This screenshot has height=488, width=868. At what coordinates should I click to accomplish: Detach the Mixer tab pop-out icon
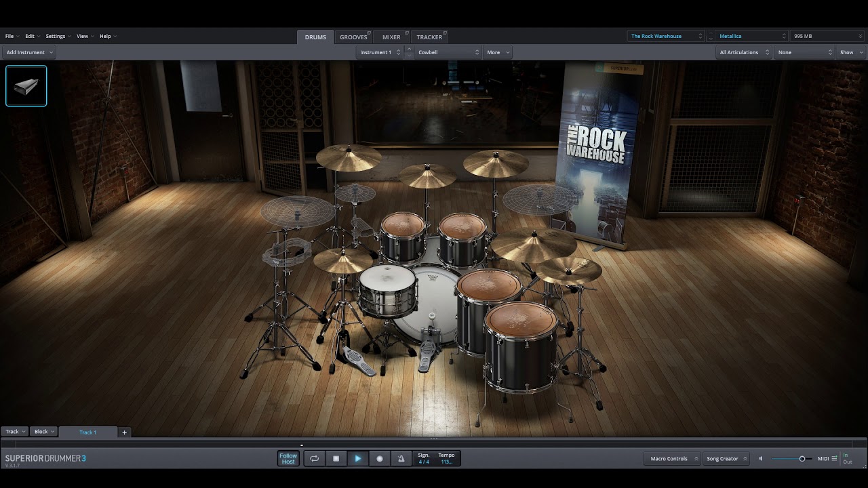coord(406,33)
